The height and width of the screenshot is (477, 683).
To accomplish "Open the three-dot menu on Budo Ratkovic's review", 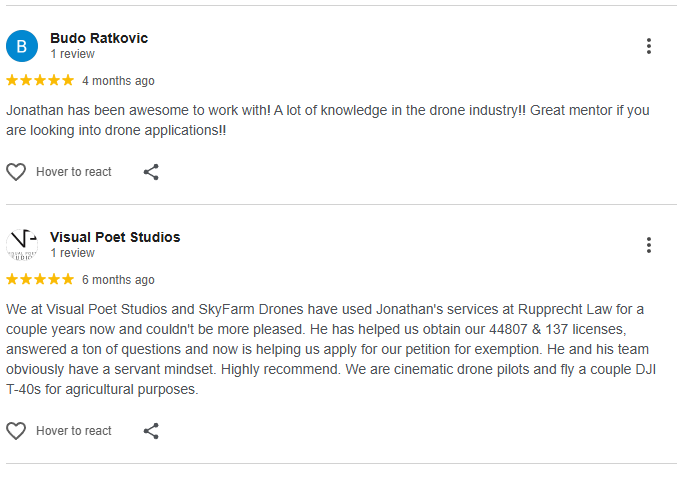I will click(649, 46).
